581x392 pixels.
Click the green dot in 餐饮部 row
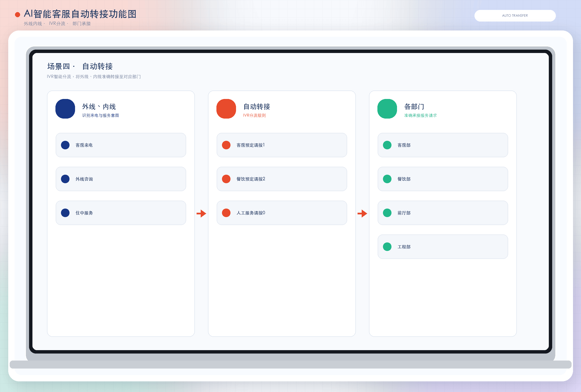click(x=387, y=179)
